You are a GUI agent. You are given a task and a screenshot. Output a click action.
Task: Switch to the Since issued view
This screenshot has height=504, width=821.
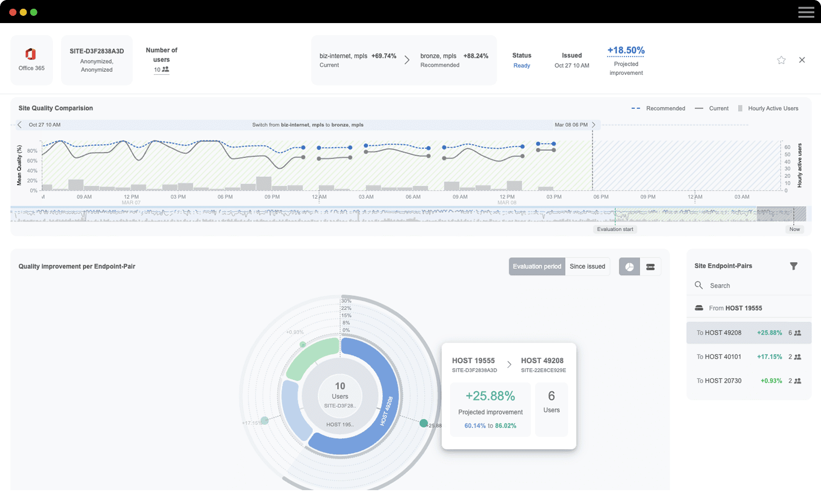[x=587, y=266]
